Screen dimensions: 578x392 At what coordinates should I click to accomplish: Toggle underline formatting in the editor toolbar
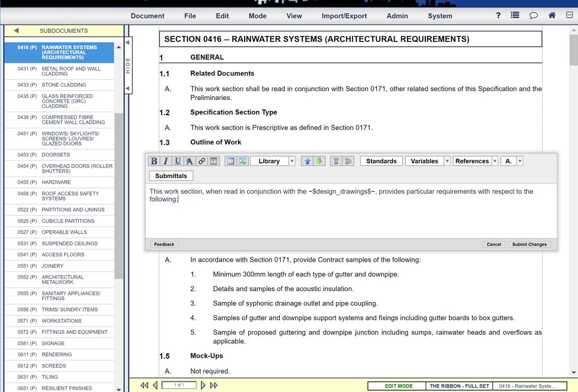tap(178, 161)
